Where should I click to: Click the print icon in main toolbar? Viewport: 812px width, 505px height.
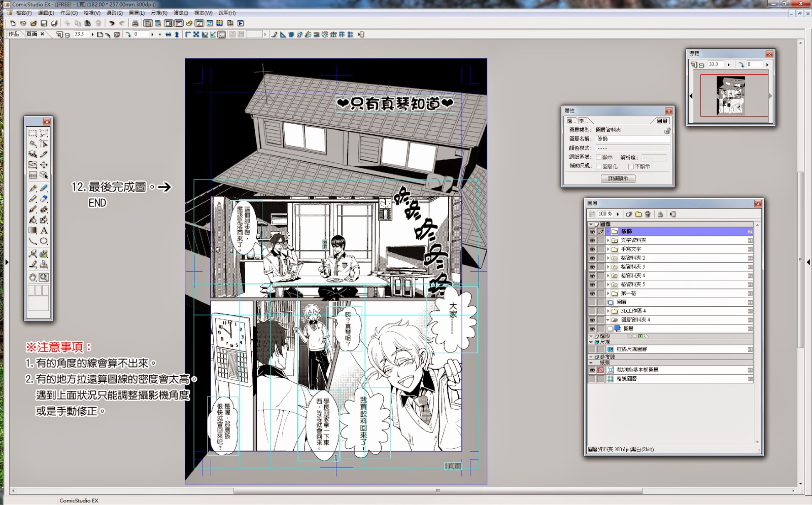(135, 23)
